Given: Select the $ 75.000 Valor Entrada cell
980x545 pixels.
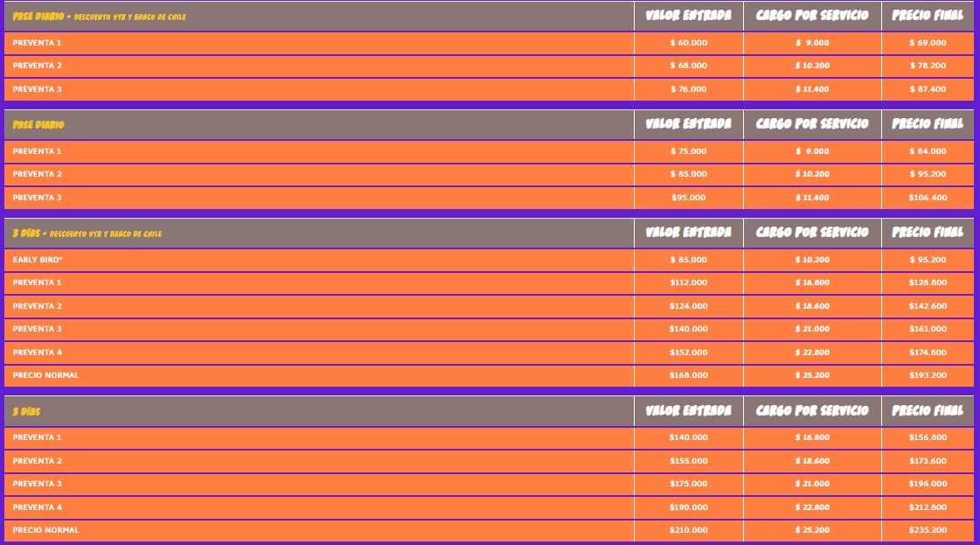Looking at the screenshot, I should point(688,151).
